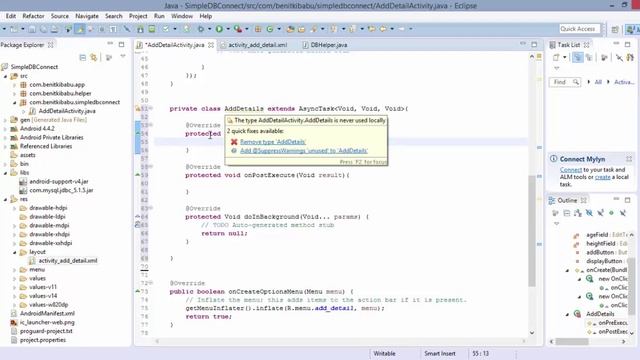Viewport: 640px width, 360px height.
Task: Click the Android Virtual Device Manager icon
Action: coord(152,29)
